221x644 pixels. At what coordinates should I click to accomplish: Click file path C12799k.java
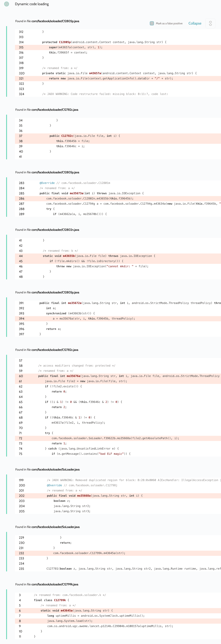[x=55, y=584]
